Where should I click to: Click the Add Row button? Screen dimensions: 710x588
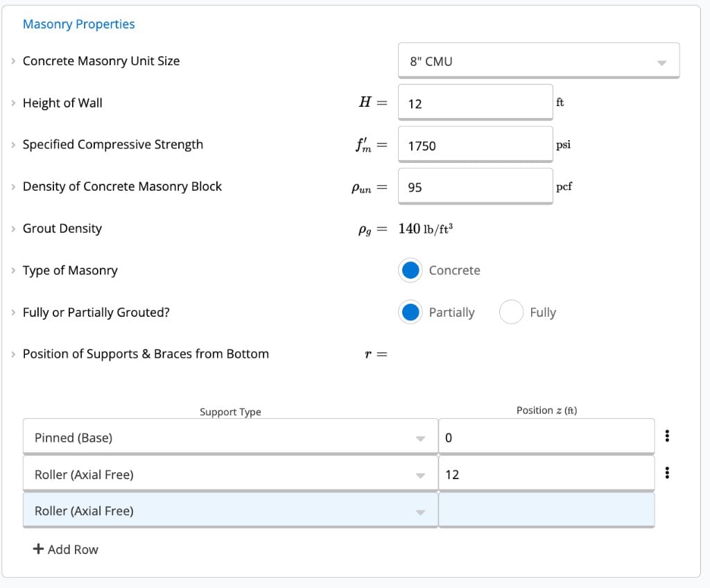pos(66,549)
